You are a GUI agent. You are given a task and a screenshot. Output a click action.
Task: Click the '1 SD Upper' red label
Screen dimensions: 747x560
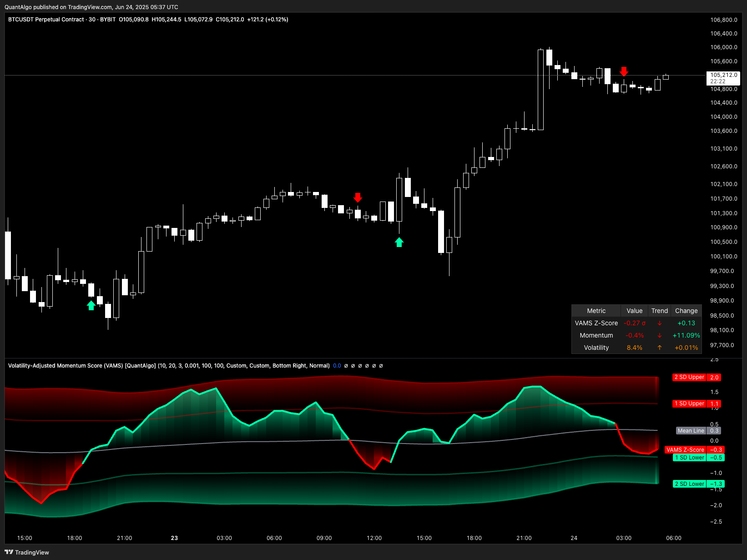[689, 404]
